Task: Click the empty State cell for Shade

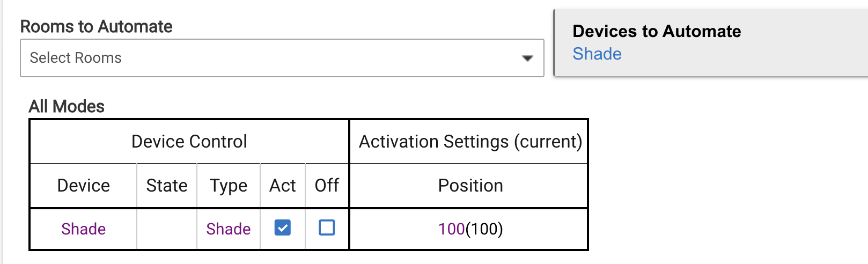Action: coord(167,229)
